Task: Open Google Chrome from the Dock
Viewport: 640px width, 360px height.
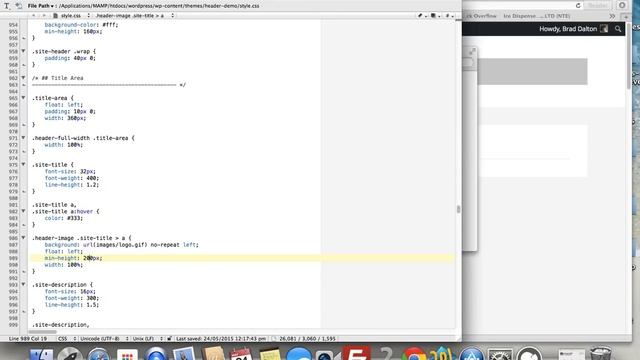Action: pos(414,354)
